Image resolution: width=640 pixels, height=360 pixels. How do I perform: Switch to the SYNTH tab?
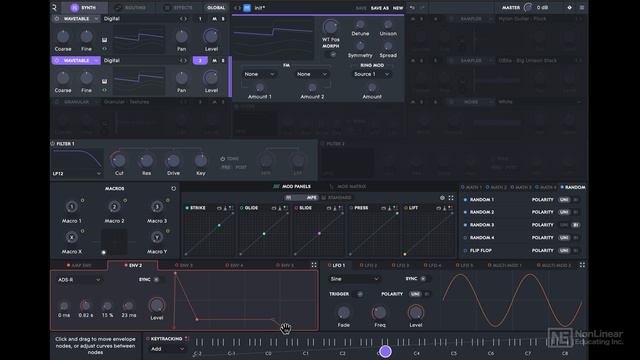coord(84,8)
